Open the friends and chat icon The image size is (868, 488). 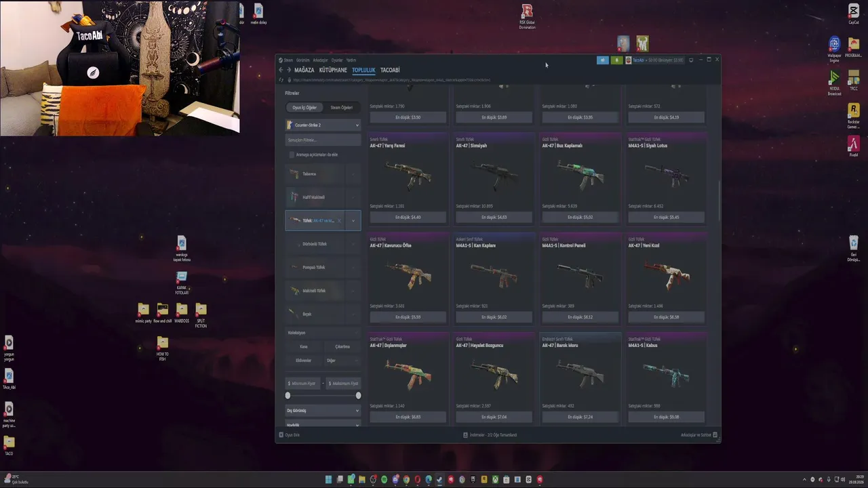[x=715, y=434]
